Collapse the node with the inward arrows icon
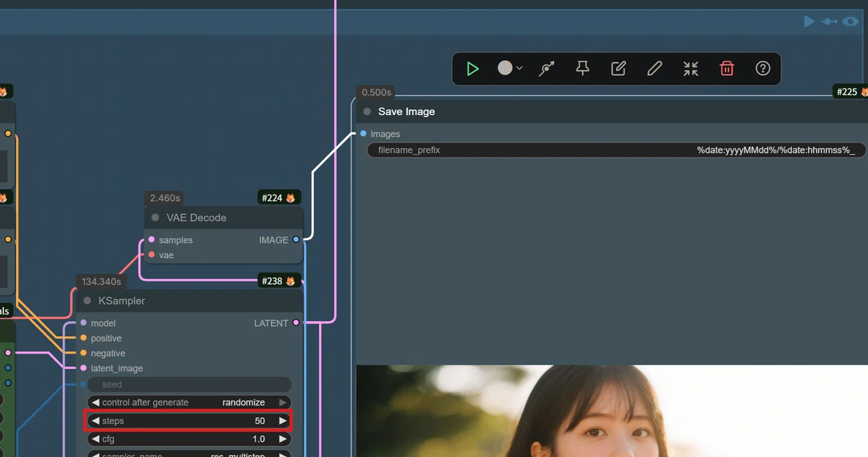Screen dimensions: 868x457 (x=691, y=69)
